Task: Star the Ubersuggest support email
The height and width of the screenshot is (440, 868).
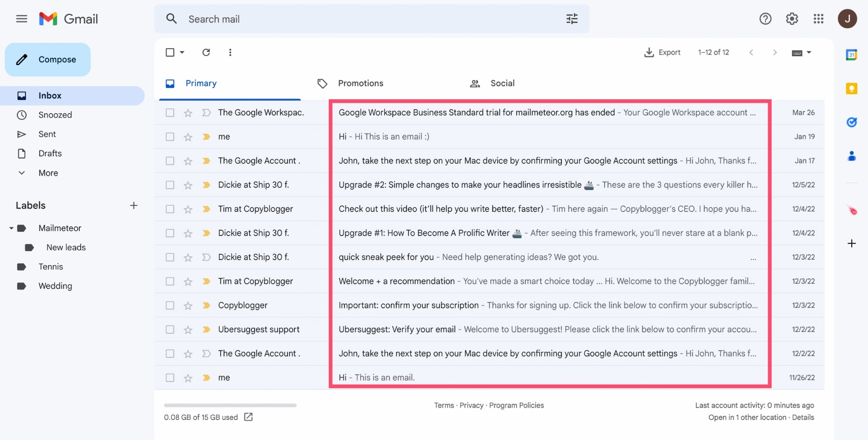Action: 188,330
